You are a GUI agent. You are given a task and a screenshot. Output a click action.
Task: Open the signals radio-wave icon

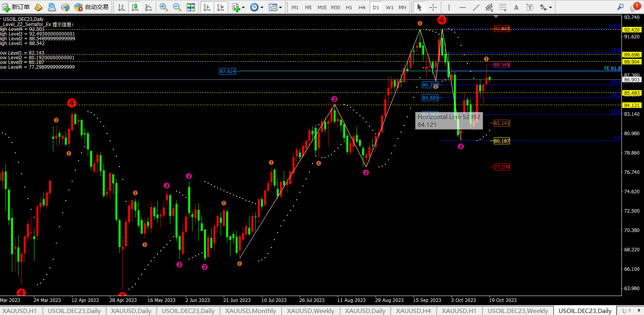[65, 7]
